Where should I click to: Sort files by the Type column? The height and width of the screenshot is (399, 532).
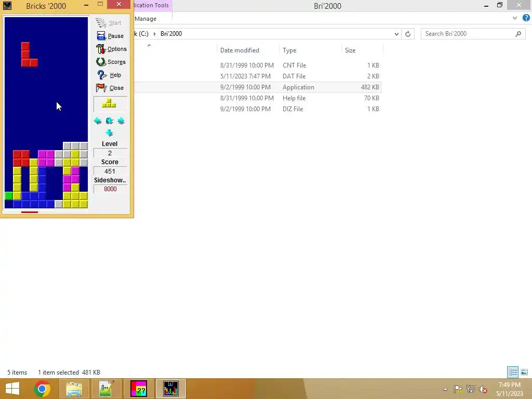click(x=310, y=50)
